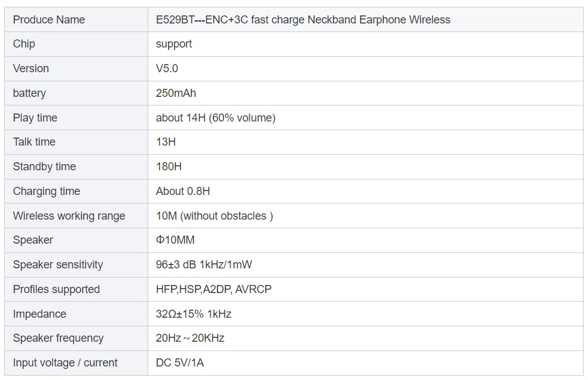Click the '32Ω±15% 1kHz' impedance value

193,314
